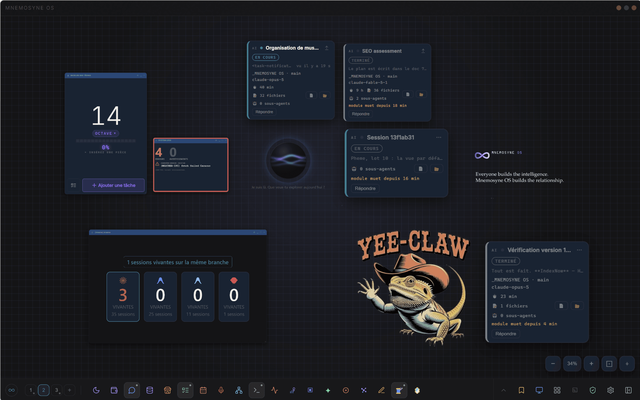Open the network nodes icon in the dock
This screenshot has height=400, width=640.
click(x=239, y=390)
